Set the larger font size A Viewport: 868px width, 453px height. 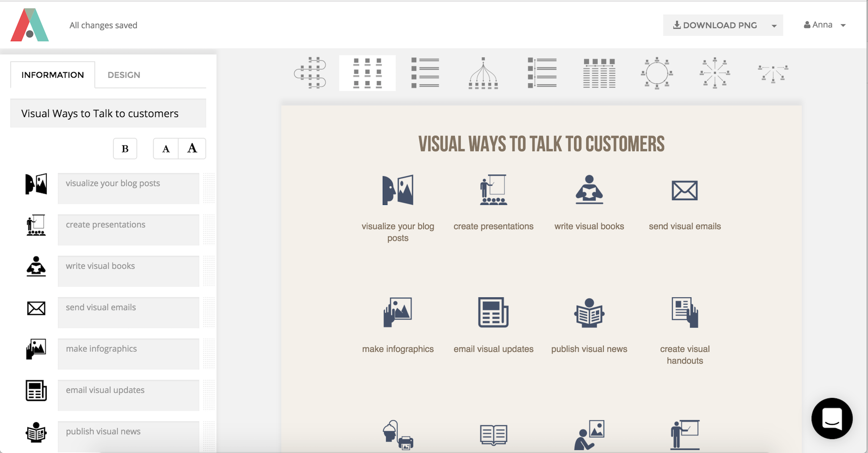coord(192,149)
